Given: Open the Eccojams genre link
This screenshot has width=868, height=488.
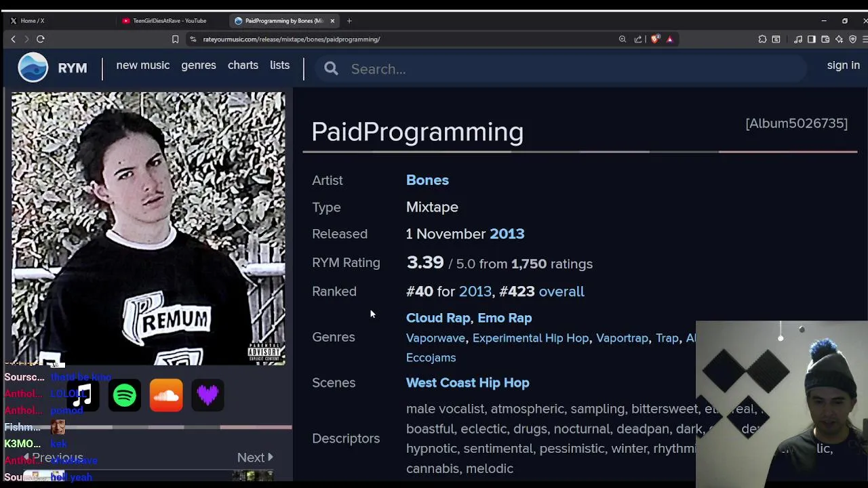Looking at the screenshot, I should point(431,358).
